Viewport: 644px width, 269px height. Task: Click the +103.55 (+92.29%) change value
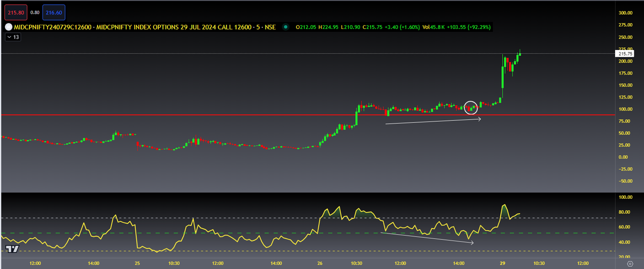(470, 26)
